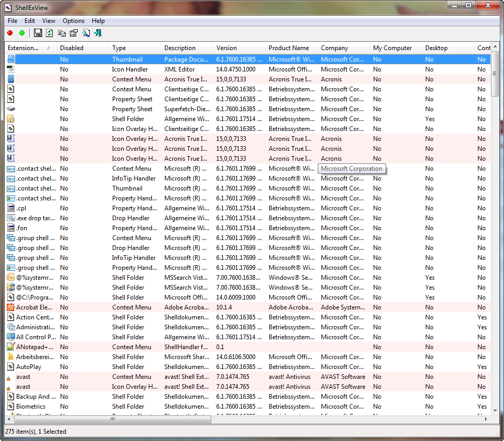
Task: Click the AutoPlay extension name
Action: click(29, 367)
